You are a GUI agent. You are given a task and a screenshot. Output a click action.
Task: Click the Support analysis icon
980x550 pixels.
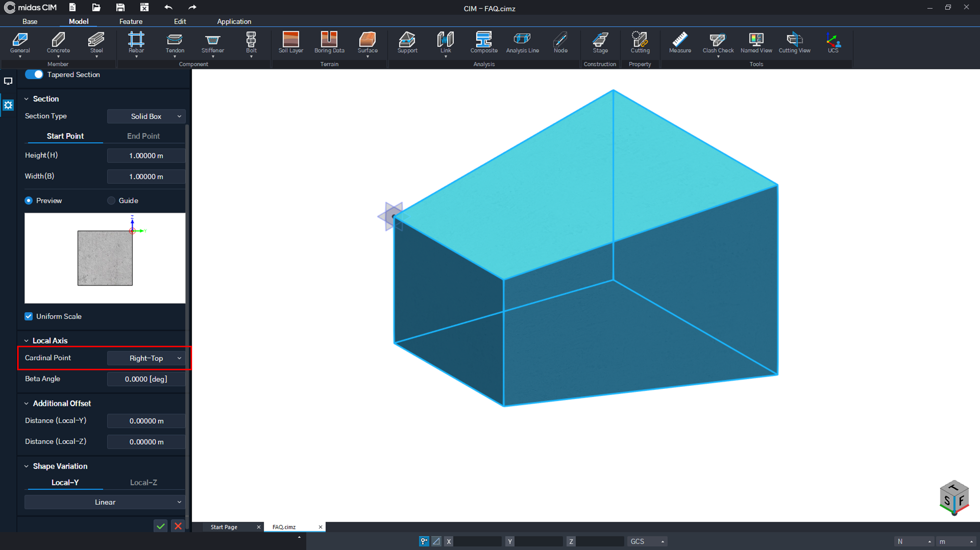pyautogui.click(x=407, y=43)
